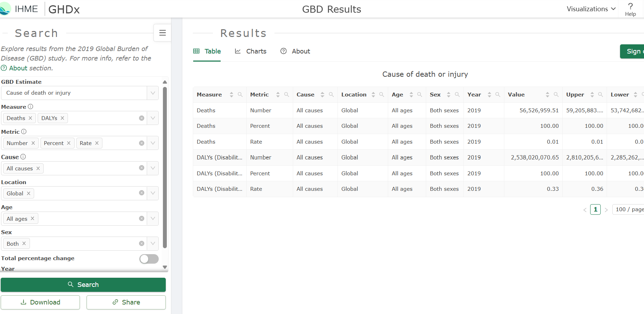Show info for the Cause field
Screen dimensions: 644x314
pos(23,157)
